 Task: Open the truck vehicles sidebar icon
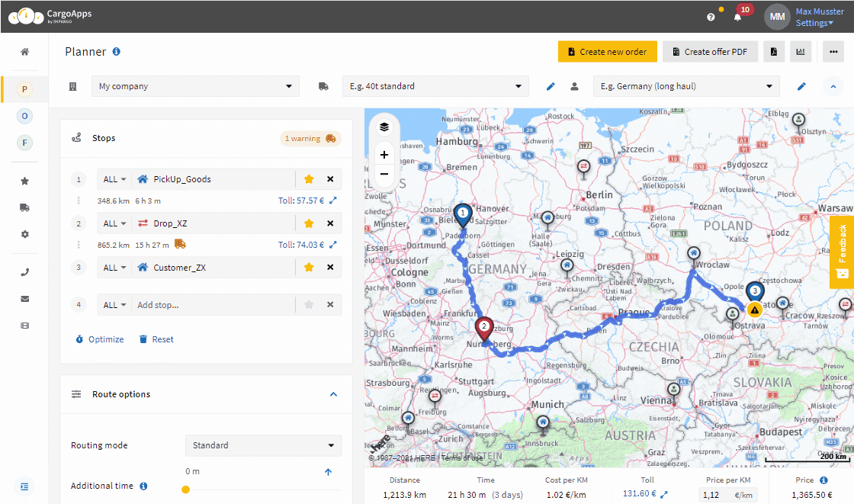click(24, 207)
